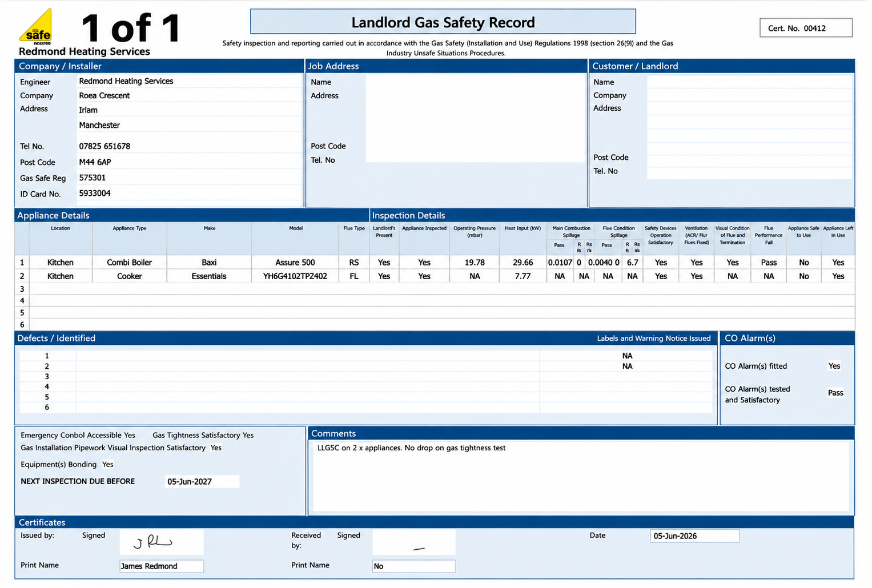Select the Assure 500 model cell

pyautogui.click(x=295, y=263)
